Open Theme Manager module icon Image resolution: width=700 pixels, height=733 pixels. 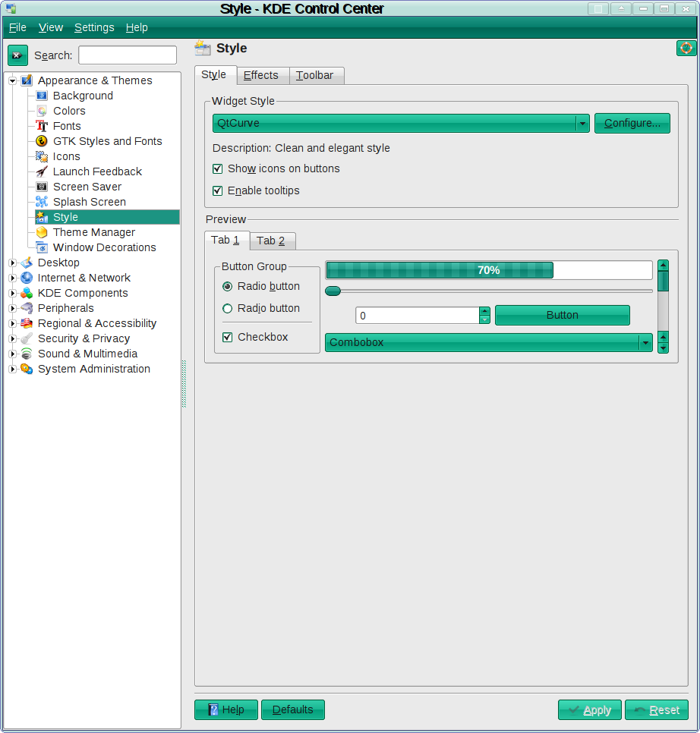(x=42, y=232)
